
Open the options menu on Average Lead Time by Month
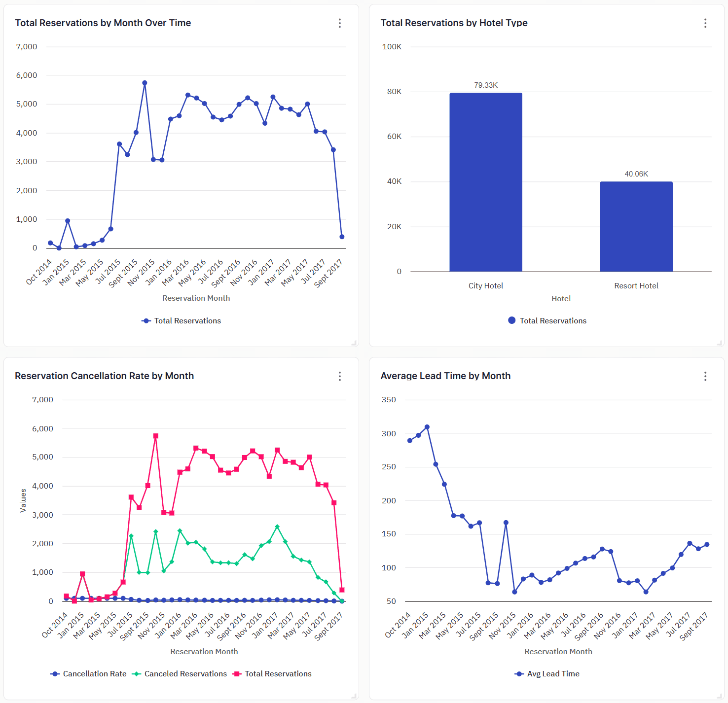[705, 376]
